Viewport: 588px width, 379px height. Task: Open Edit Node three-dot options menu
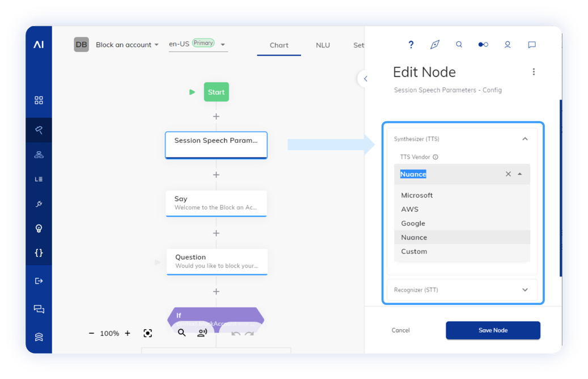534,71
